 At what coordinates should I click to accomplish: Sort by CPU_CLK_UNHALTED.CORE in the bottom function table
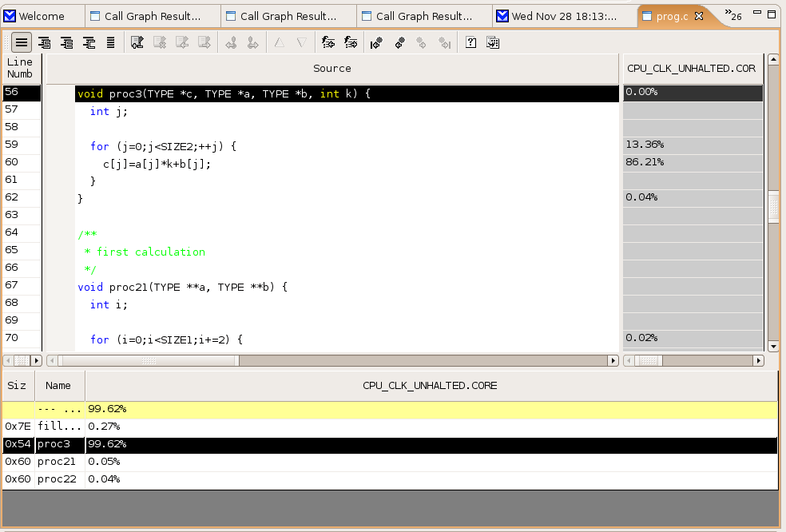(430, 385)
